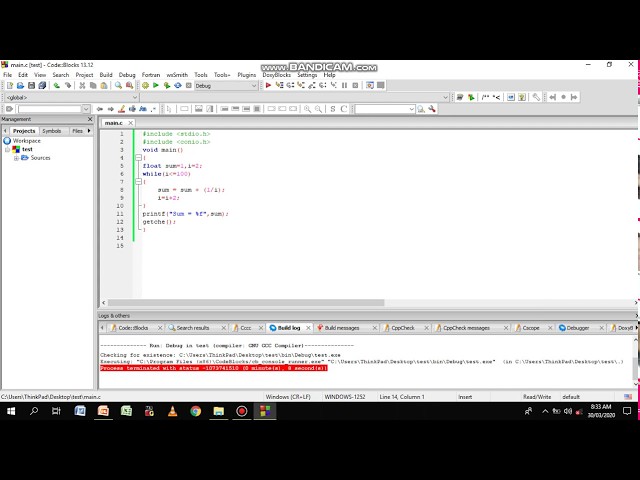Collapse the test project tree node
This screenshot has width=640, height=480.
pyautogui.click(x=7, y=149)
